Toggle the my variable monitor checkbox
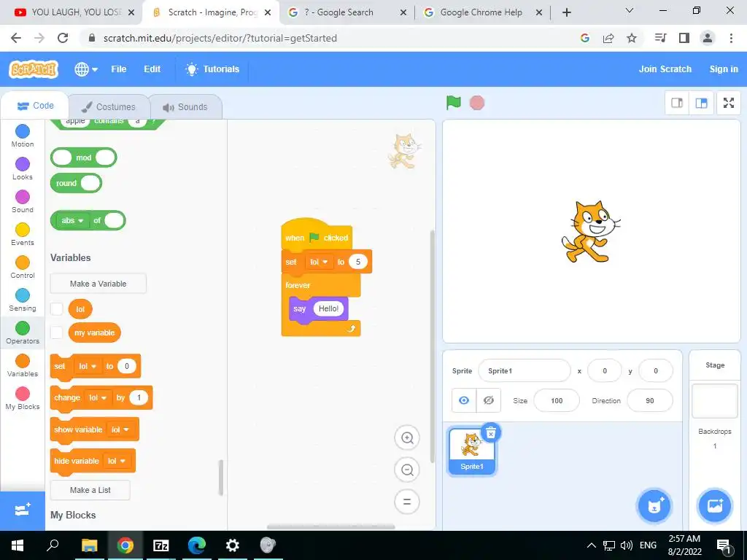Screen dimensions: 747x560 (x=57, y=332)
